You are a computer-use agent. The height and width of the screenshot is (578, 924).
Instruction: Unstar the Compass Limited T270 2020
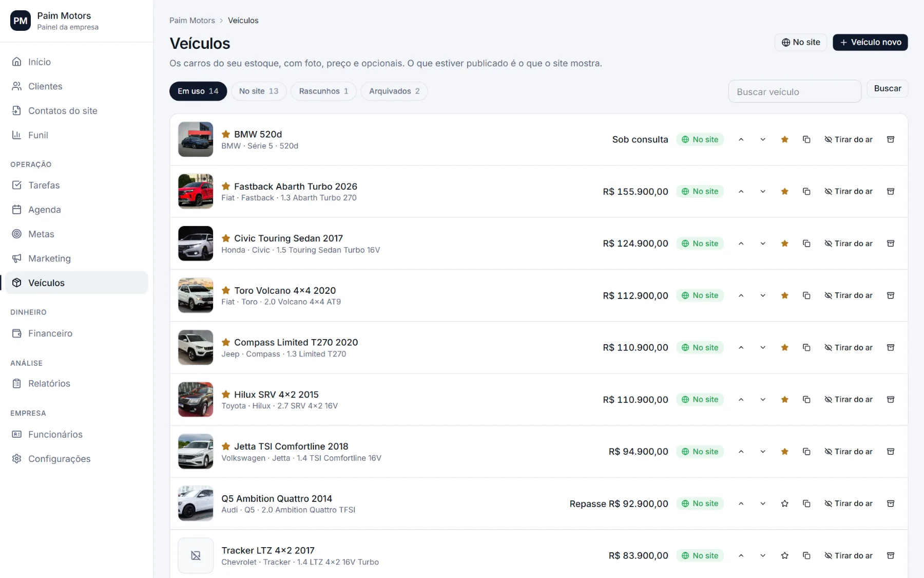[x=784, y=348]
